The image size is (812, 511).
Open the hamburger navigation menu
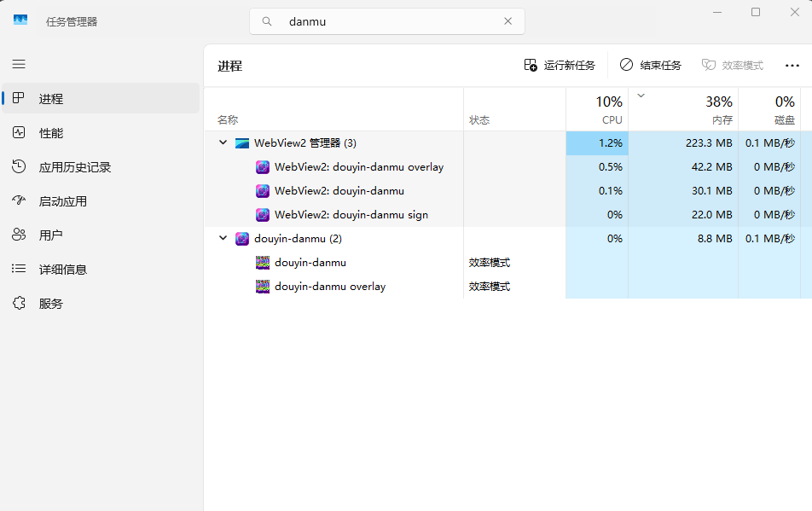click(19, 64)
